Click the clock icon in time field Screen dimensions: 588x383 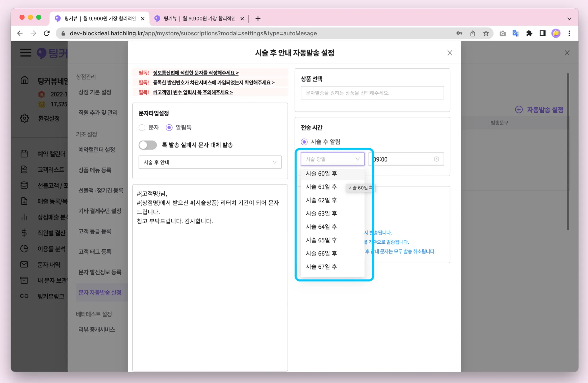point(436,159)
